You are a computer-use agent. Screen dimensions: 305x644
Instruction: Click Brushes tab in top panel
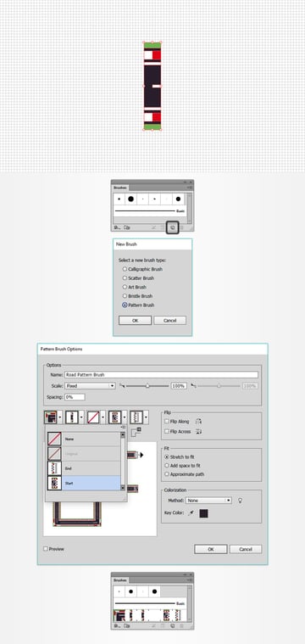(x=120, y=188)
